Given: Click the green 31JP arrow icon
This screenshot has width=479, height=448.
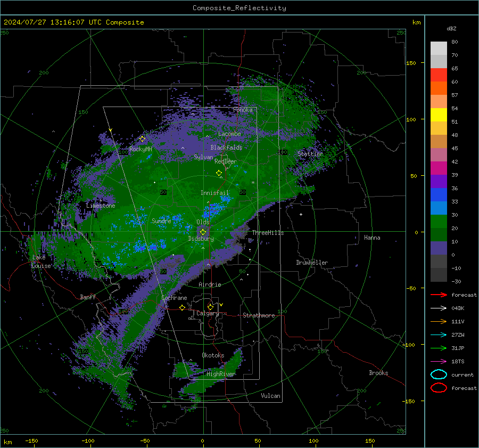Looking at the screenshot, I should (439, 348).
